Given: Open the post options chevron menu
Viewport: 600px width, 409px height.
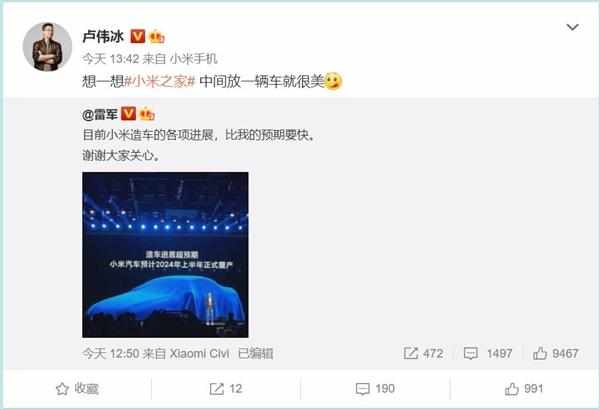Looking at the screenshot, I should [x=572, y=27].
